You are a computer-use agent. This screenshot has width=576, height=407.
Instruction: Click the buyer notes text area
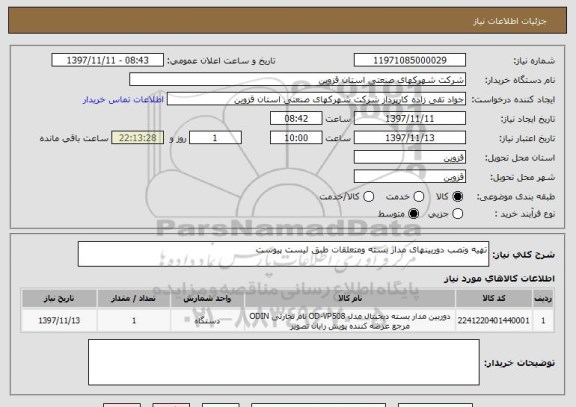click(x=284, y=362)
